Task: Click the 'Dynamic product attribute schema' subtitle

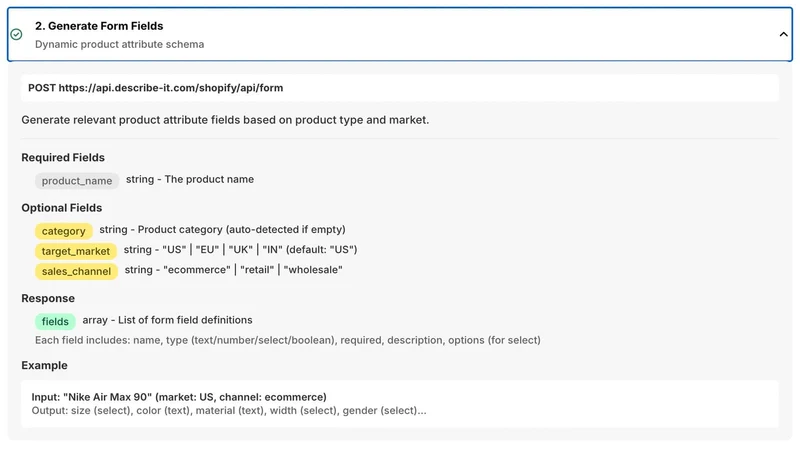Action: (x=119, y=44)
